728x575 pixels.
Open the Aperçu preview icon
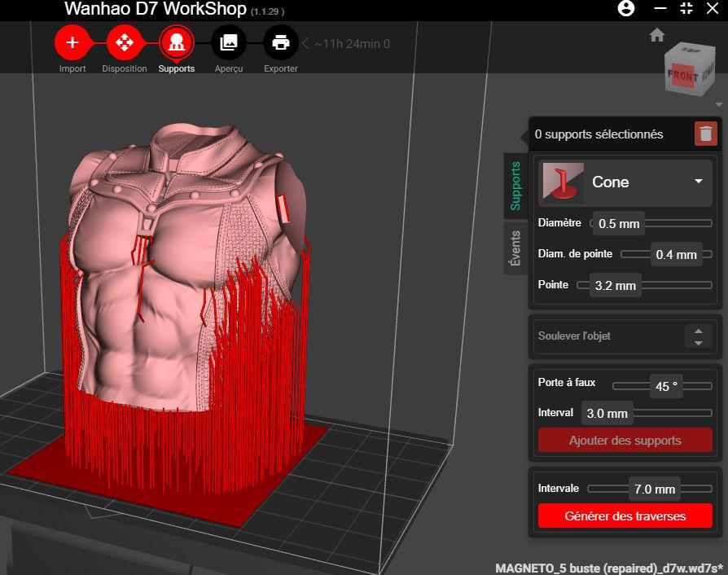tap(229, 42)
